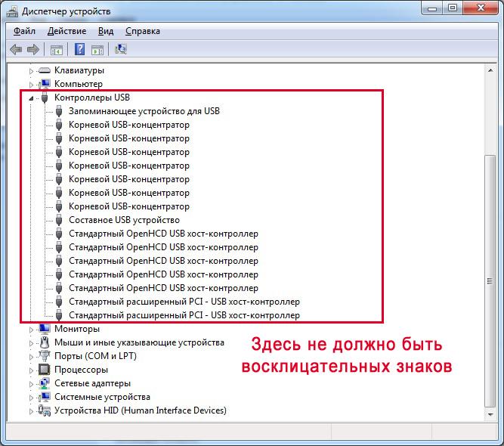Select Запоминающее устройство для USB text
Image resolution: width=504 pixels, height=446 pixels.
144,111
